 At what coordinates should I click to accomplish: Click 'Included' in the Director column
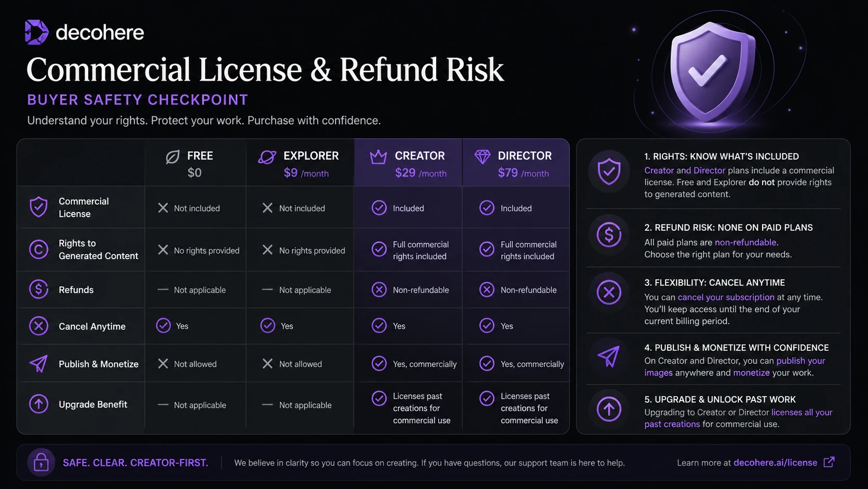(516, 208)
